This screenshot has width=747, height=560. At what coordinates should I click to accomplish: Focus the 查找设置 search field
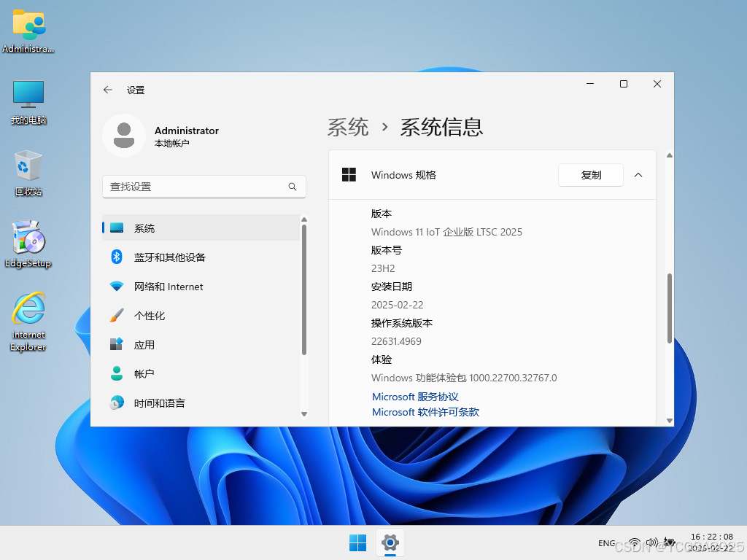pyautogui.click(x=204, y=187)
